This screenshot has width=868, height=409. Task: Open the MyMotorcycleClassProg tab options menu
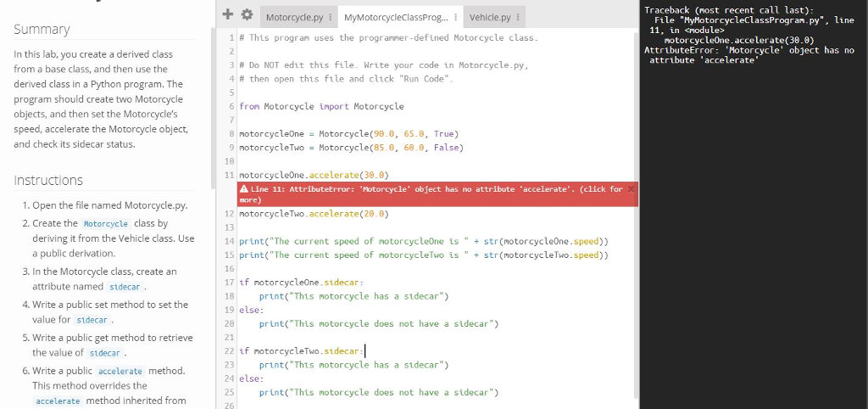click(x=456, y=18)
